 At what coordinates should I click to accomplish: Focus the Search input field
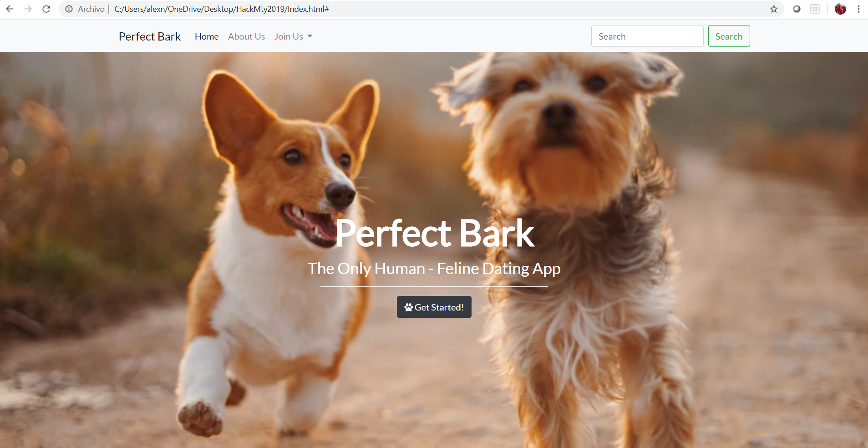click(x=647, y=36)
